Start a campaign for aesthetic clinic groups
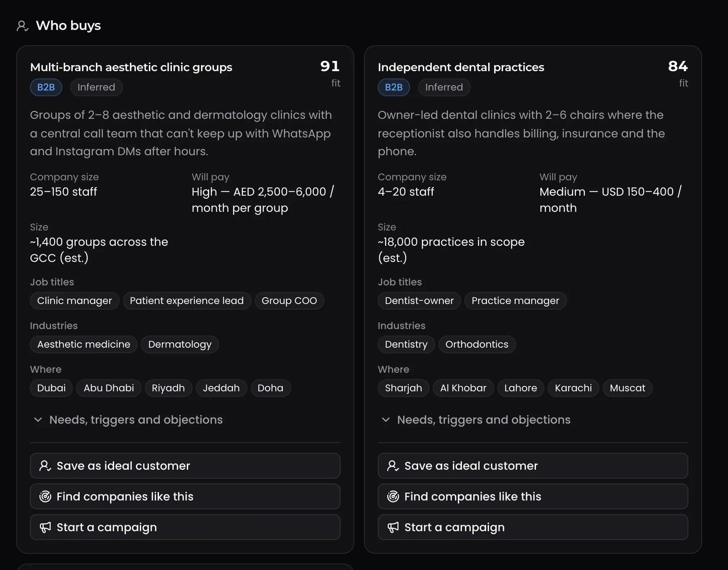This screenshot has width=728, height=570. [x=185, y=527]
